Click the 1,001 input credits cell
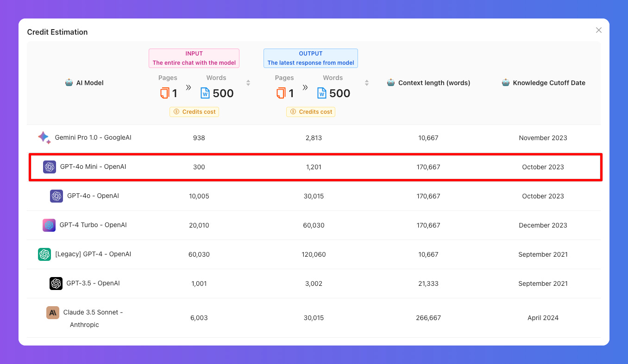This screenshot has width=628, height=364. [x=199, y=284]
